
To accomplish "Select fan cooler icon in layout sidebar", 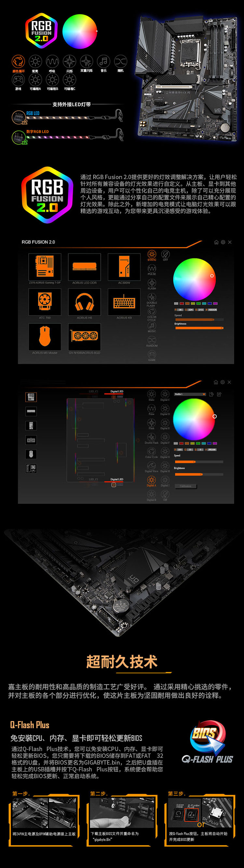I will point(31,468).
